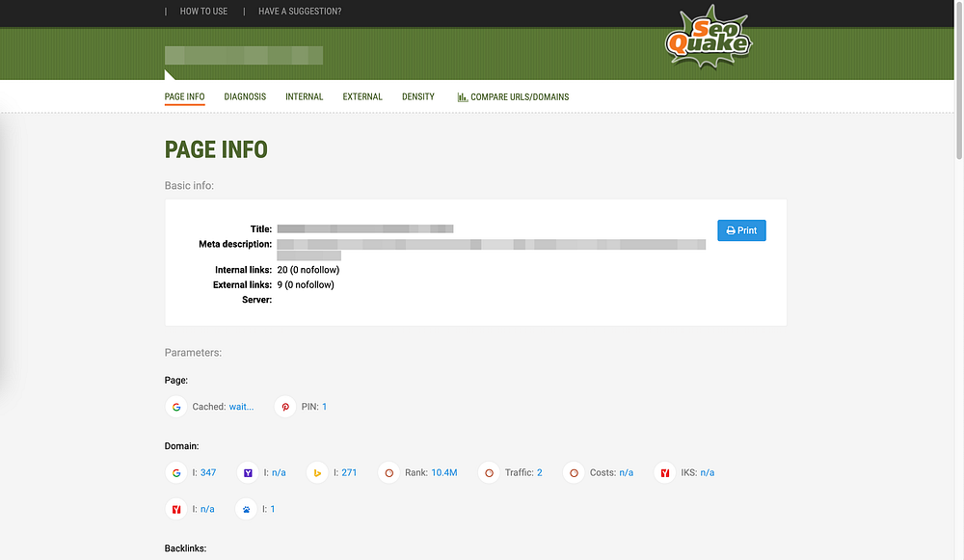Click the Google index icon in Domain row
The height and width of the screenshot is (560, 964).
point(175,472)
